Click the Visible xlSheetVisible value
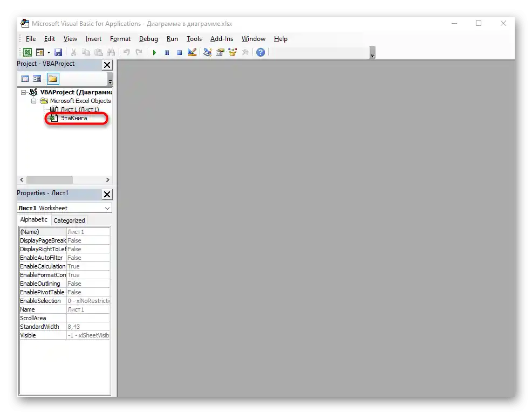Screen dimensions: 532x414 pyautogui.click(x=88, y=335)
